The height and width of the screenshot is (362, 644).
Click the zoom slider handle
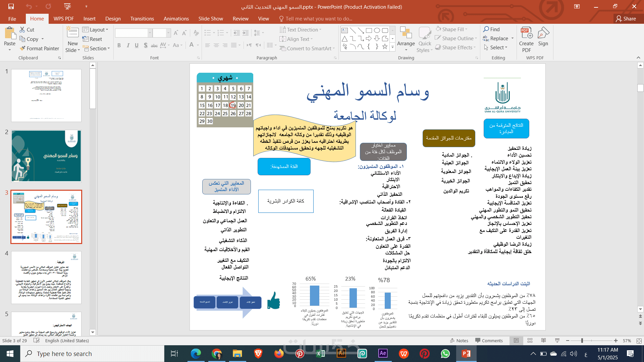click(x=582, y=341)
